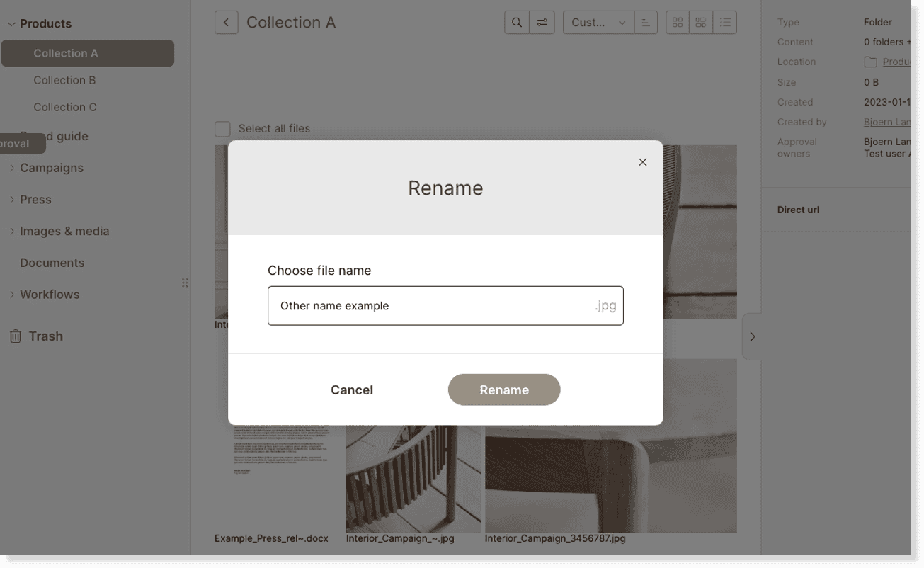Switch to list view layout
This screenshot has width=924, height=568.
[724, 22]
